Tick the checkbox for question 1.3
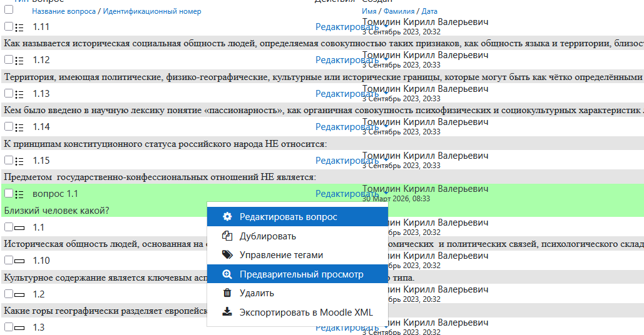 [9, 326]
